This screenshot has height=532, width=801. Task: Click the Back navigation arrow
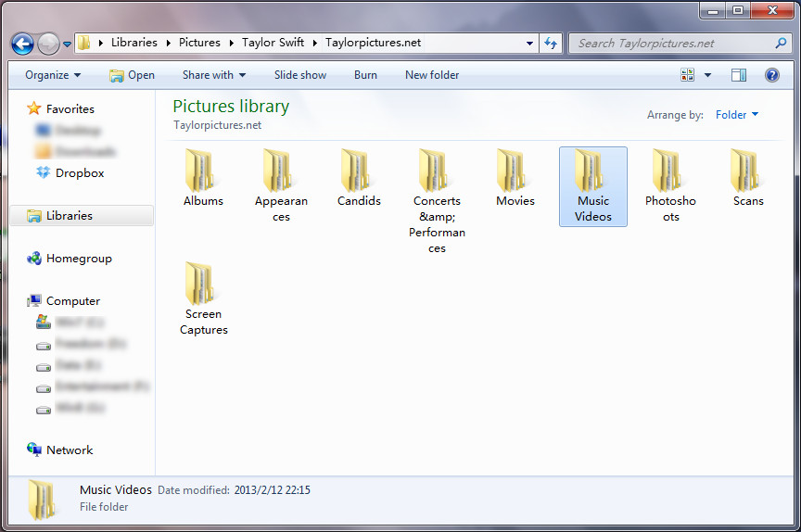point(23,43)
